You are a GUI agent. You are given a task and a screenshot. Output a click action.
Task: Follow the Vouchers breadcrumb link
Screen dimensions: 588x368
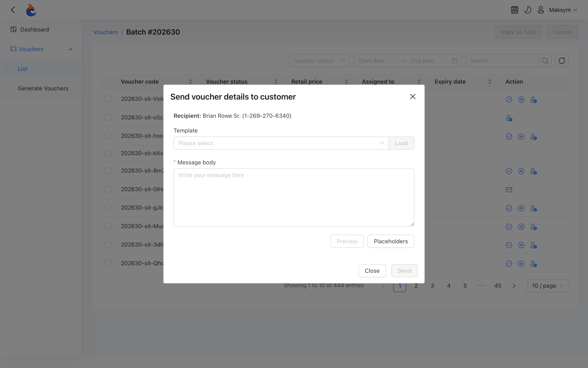click(x=105, y=32)
